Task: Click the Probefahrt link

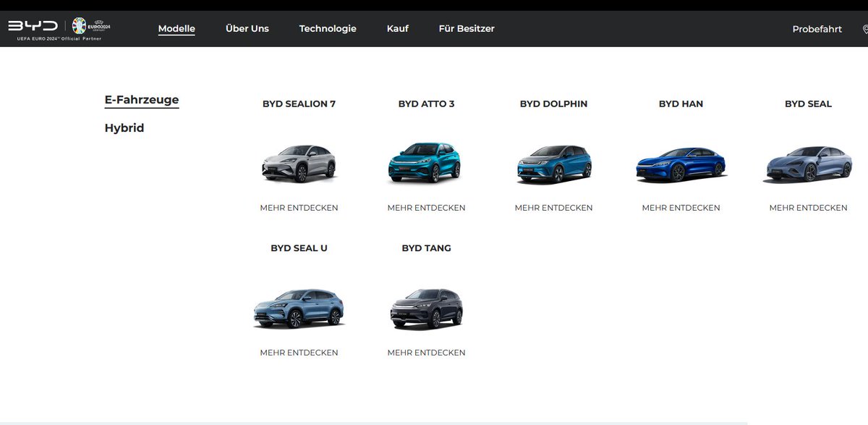Action: [x=817, y=29]
